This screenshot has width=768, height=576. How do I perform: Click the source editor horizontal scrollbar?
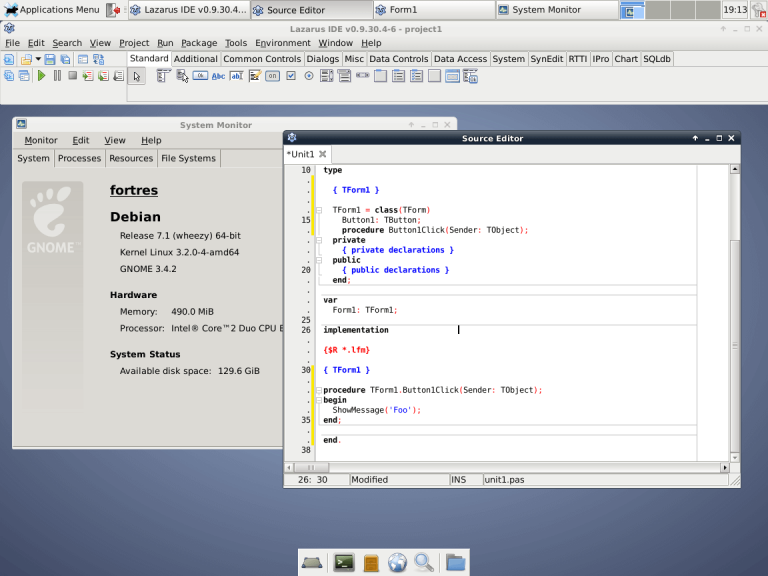(x=510, y=467)
